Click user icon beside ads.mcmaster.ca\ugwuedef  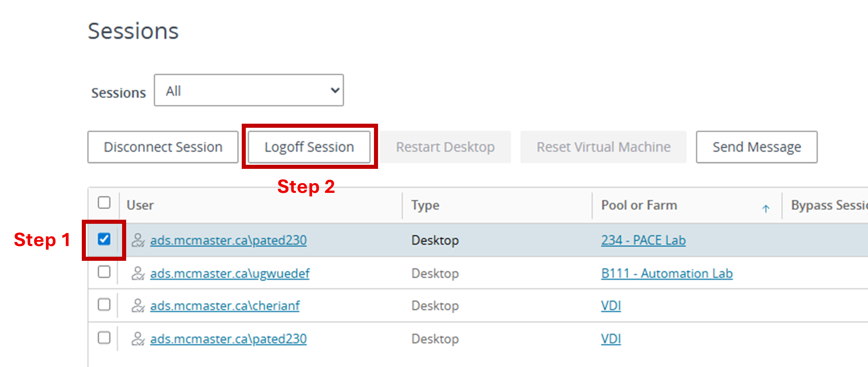click(138, 273)
